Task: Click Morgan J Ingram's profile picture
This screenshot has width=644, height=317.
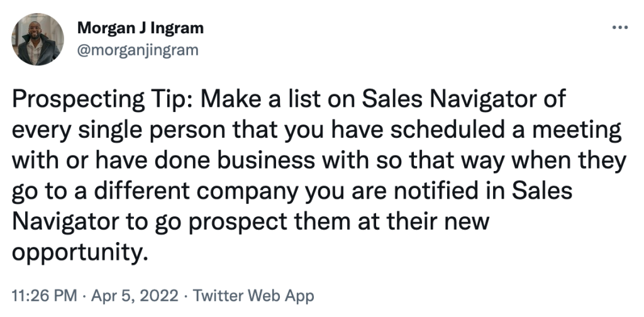Action: click(x=37, y=39)
